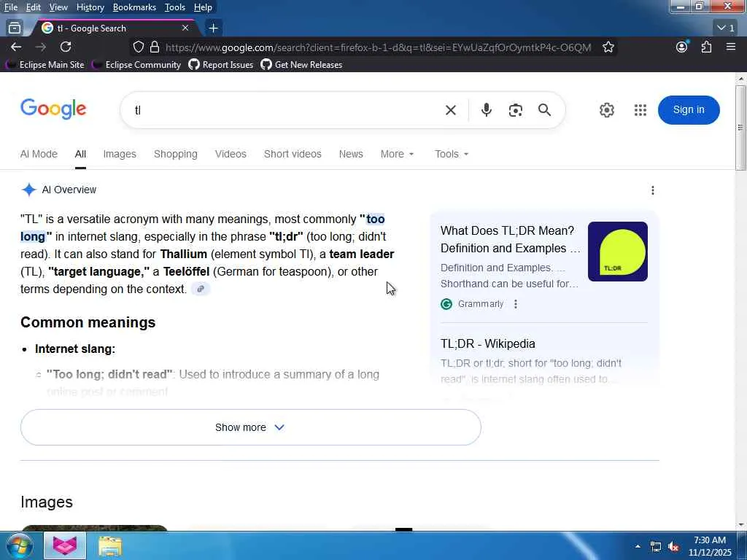The height and width of the screenshot is (560, 747).
Task: Search by image with the camera lens icon
Action: pyautogui.click(x=515, y=110)
